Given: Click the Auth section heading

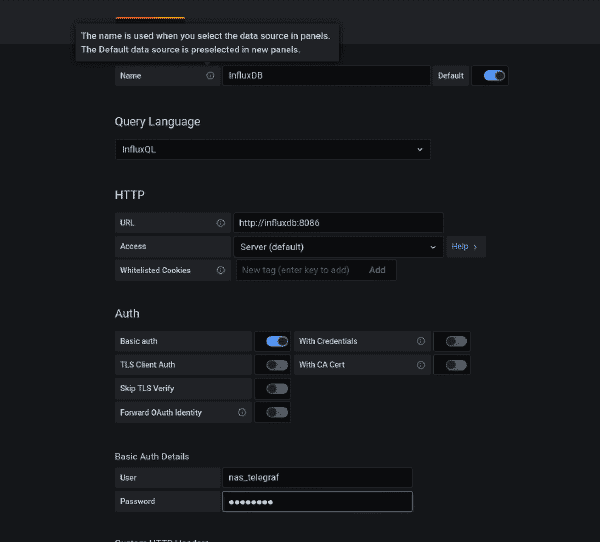Looking at the screenshot, I should pyautogui.click(x=127, y=313).
